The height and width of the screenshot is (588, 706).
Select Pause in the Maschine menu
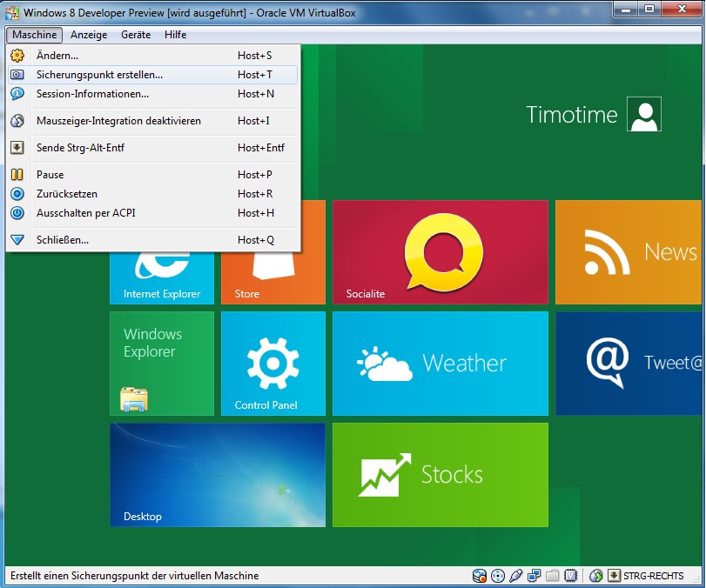(x=152, y=175)
